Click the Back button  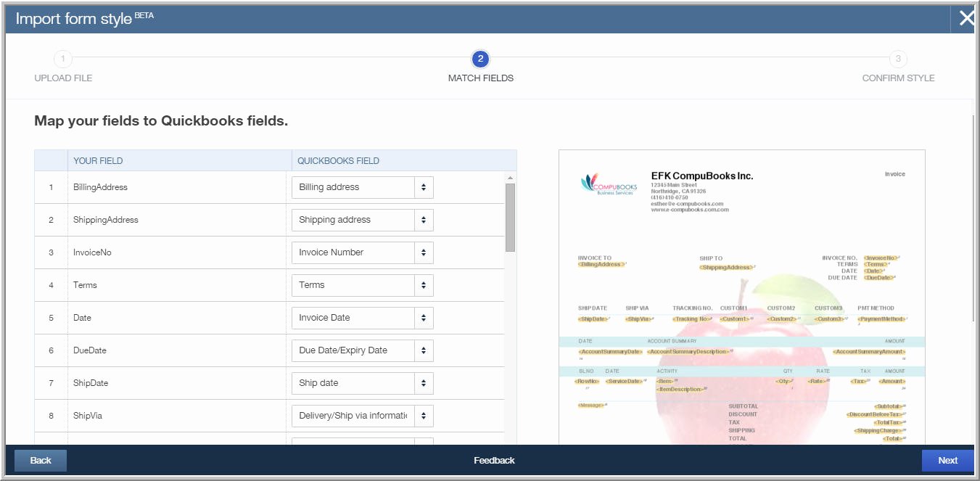point(41,461)
